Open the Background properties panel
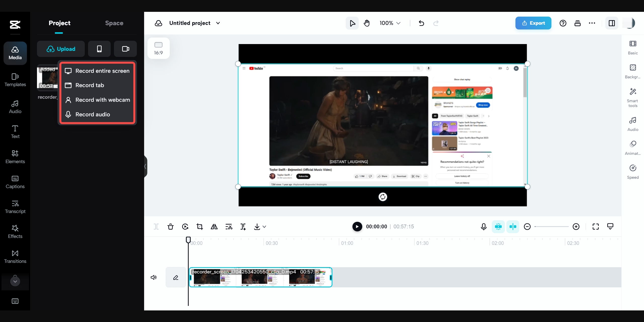This screenshot has height=322, width=644. click(633, 71)
